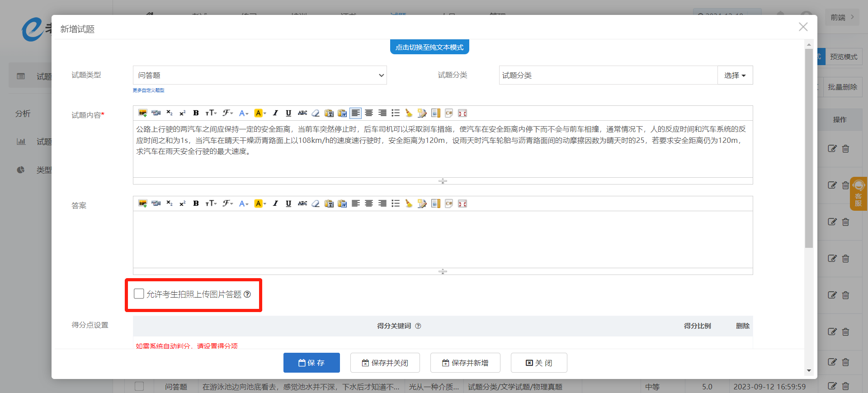Insert image in question content editor

(x=142, y=113)
